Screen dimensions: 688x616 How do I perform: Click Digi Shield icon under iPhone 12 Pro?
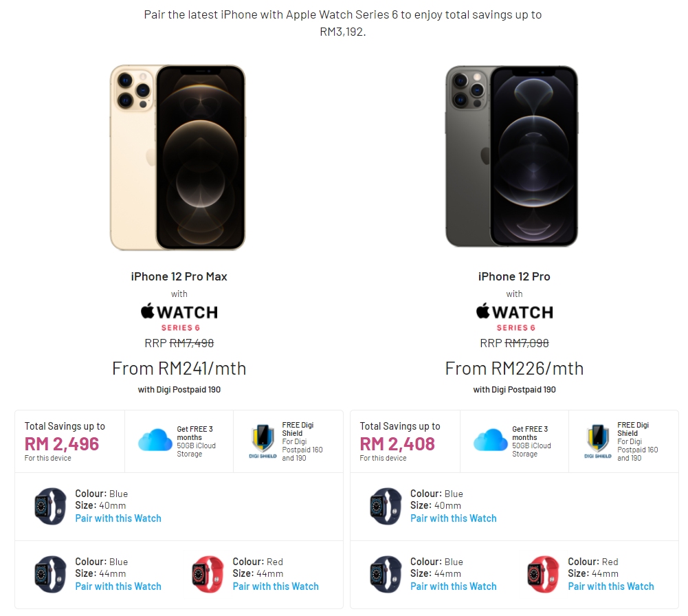[597, 441]
